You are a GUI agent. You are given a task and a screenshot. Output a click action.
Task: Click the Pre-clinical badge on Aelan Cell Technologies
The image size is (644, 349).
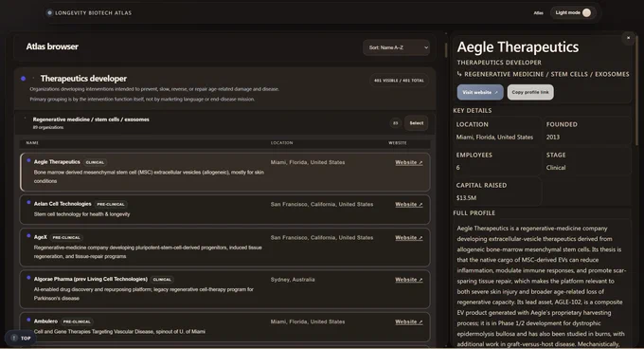pyautogui.click(x=111, y=204)
